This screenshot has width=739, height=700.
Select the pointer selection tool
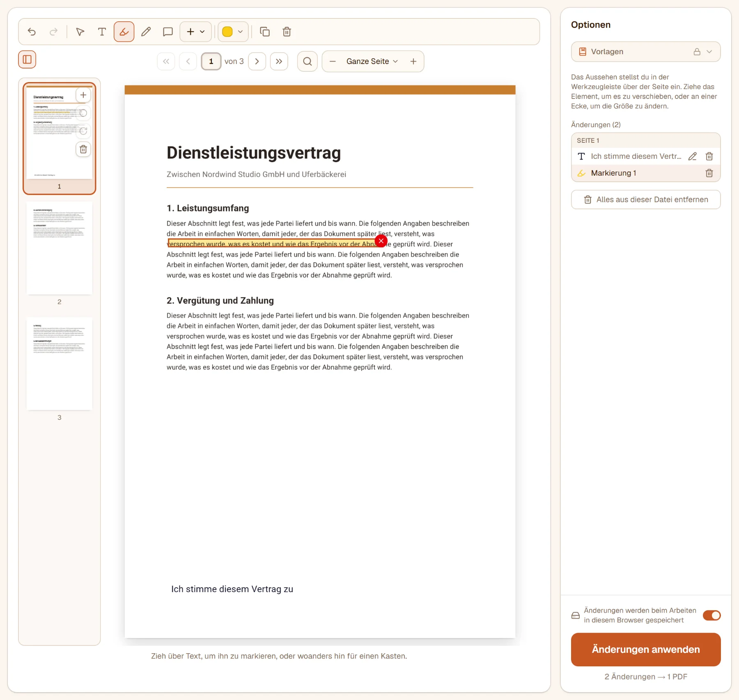pos(80,32)
